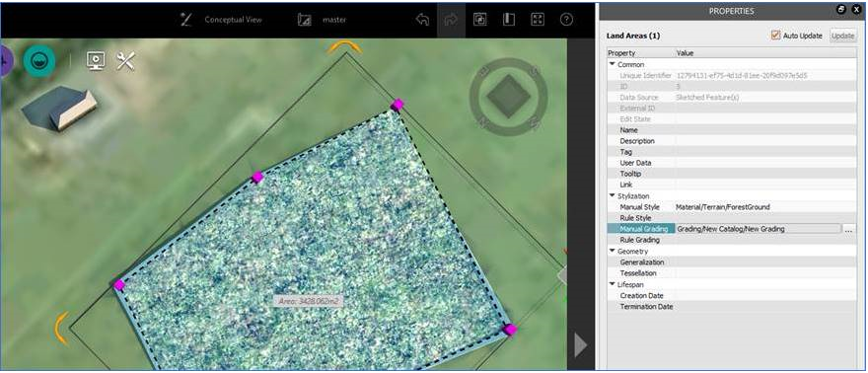Viewport: 868px width, 373px height.
Task: Click the top orange rotate gizmo arrow
Action: click(345, 47)
